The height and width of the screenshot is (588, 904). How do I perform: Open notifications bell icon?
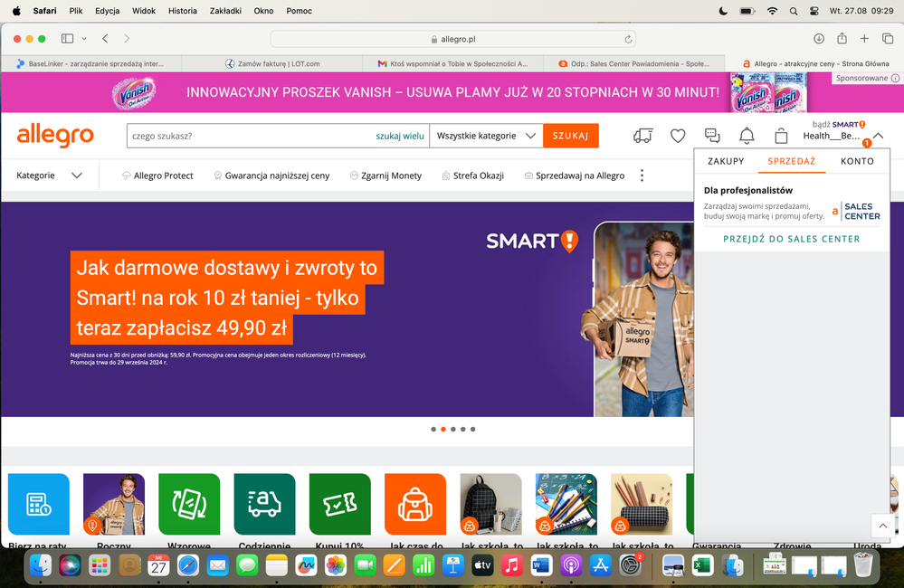(x=747, y=136)
